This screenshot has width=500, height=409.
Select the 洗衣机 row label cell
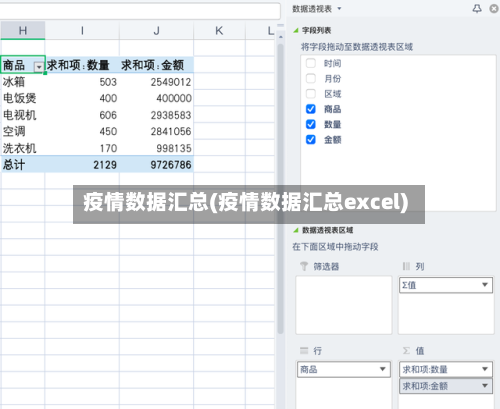coord(23,148)
